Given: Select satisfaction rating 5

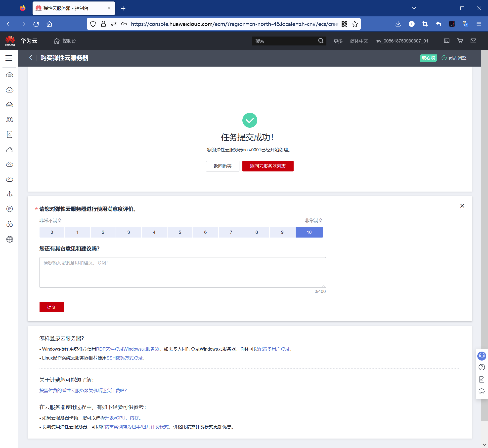Looking at the screenshot, I should click(x=180, y=232).
